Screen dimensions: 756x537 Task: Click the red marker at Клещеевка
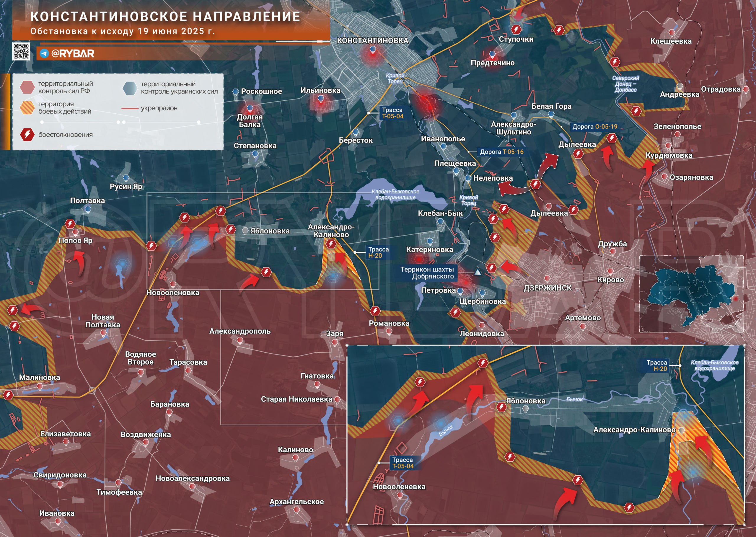click(672, 33)
